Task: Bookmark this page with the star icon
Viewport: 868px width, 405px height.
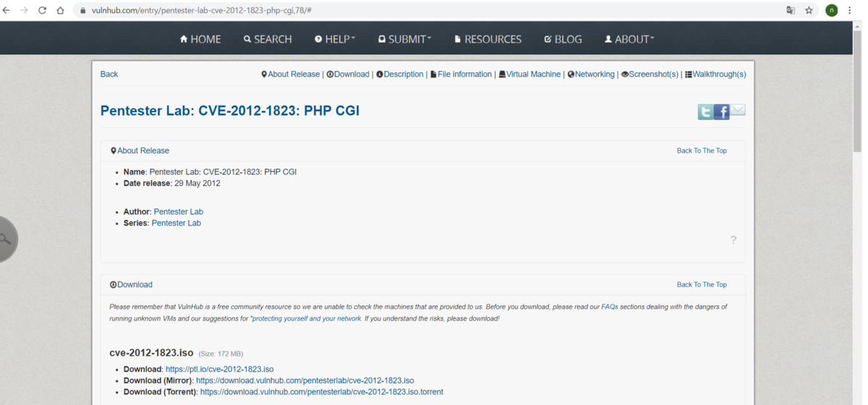Action: coord(809,10)
